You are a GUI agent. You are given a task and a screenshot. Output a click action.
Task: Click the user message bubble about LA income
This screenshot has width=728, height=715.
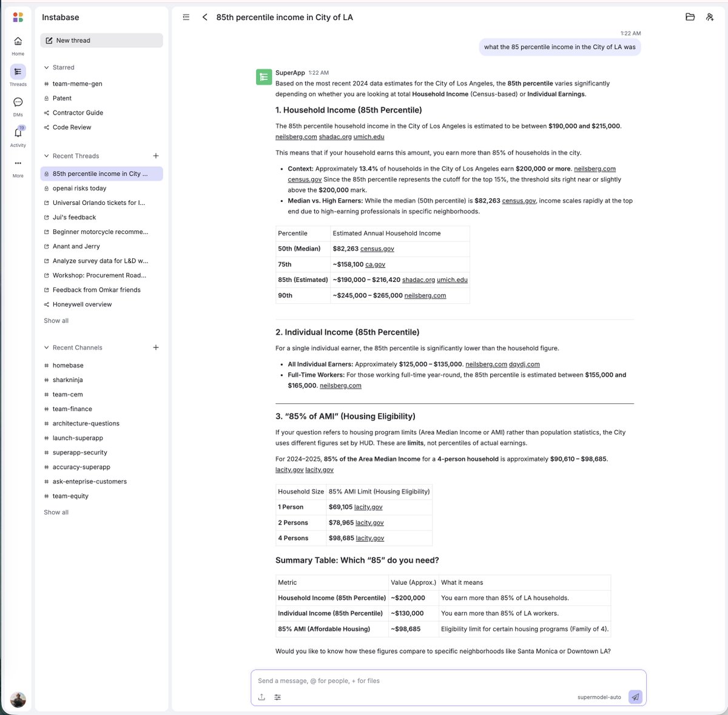[x=560, y=47]
